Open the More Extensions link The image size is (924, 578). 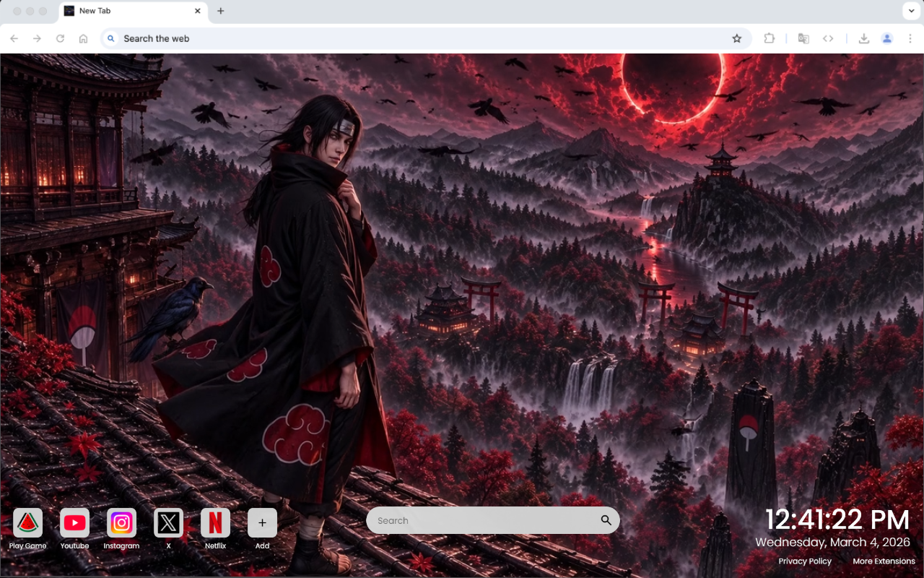tap(884, 561)
